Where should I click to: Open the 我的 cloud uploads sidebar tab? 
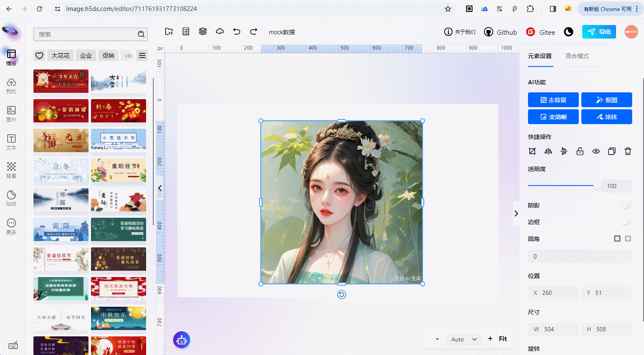[x=11, y=86]
